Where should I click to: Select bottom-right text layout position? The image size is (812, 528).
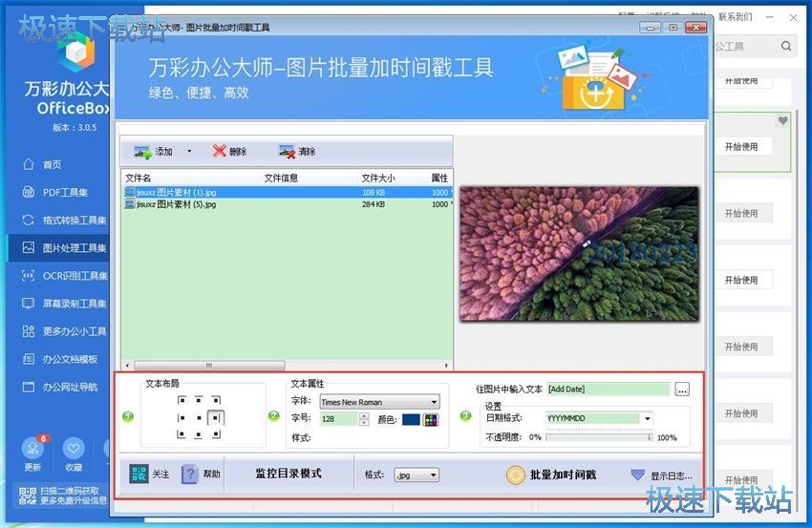tap(216, 434)
